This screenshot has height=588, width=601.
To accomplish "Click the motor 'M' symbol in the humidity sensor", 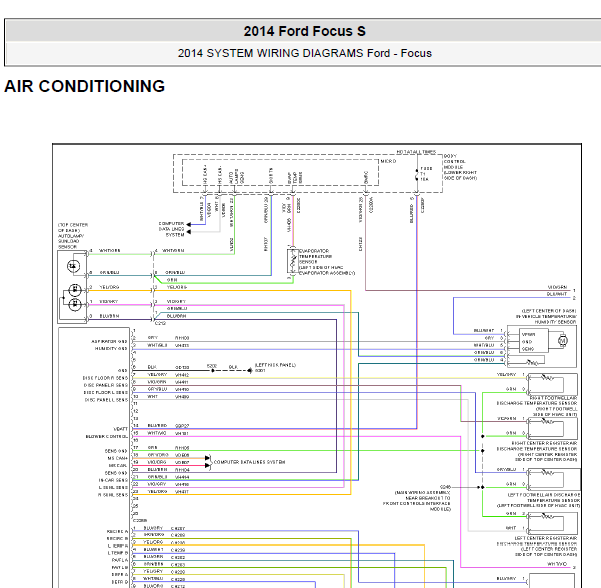I will [562, 340].
